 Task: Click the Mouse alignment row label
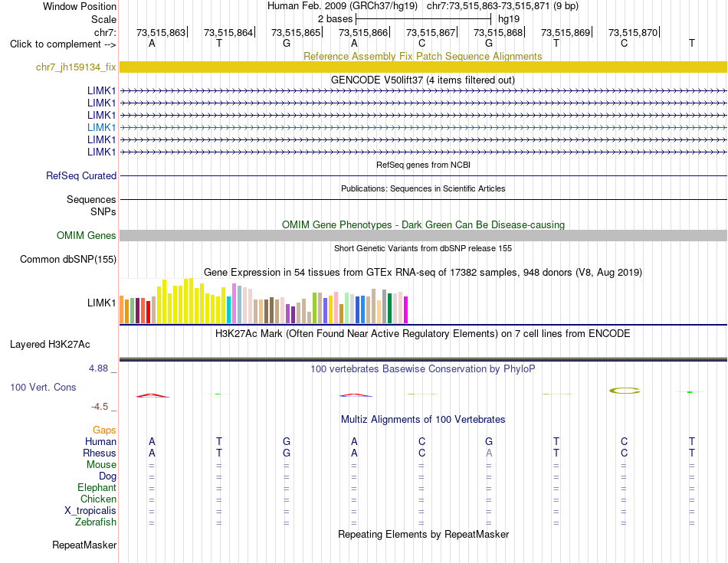coord(101,465)
